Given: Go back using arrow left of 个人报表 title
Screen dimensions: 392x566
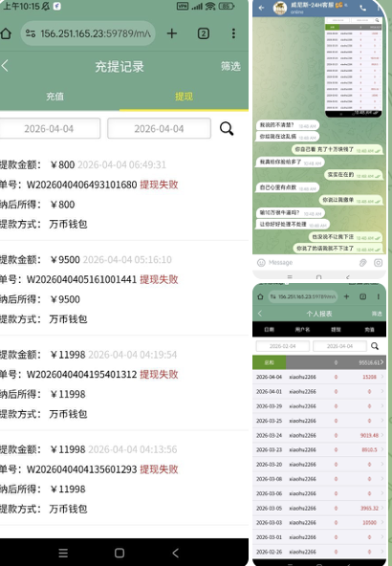Looking at the screenshot, I should point(260,314).
